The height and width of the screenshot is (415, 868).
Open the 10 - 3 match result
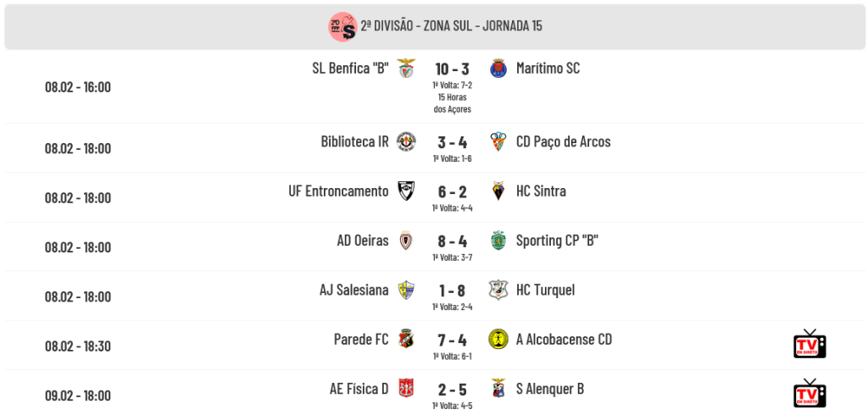(453, 69)
